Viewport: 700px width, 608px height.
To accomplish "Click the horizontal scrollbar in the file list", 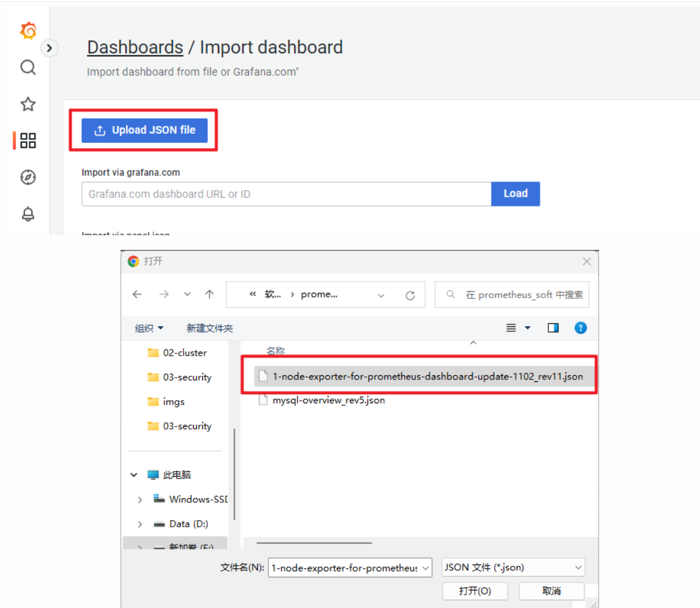I will (314, 543).
